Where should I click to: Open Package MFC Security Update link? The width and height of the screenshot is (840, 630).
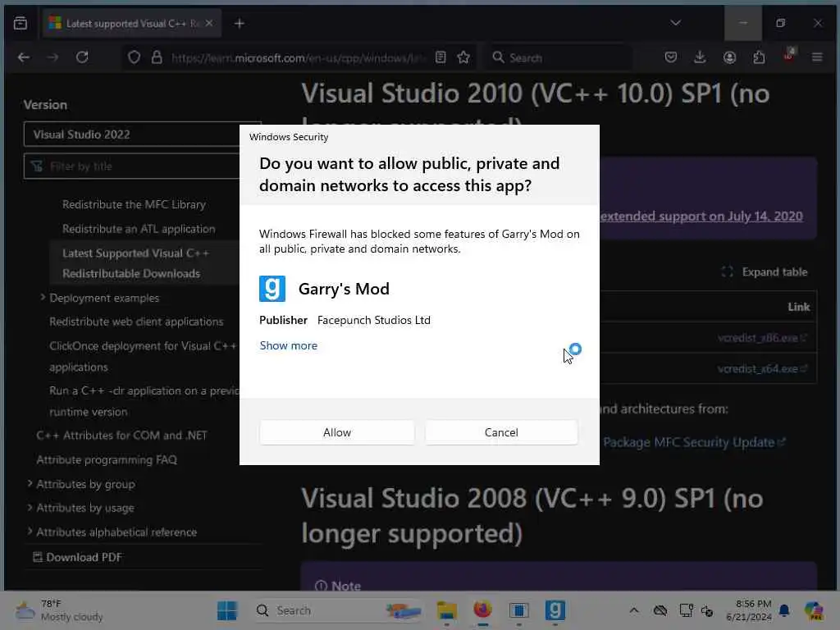(x=694, y=442)
